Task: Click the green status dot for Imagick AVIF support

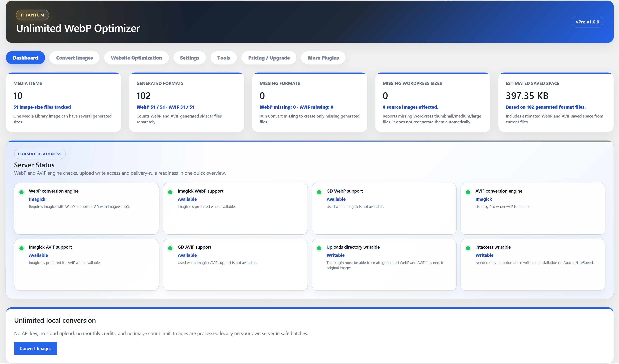Action: tap(21, 248)
